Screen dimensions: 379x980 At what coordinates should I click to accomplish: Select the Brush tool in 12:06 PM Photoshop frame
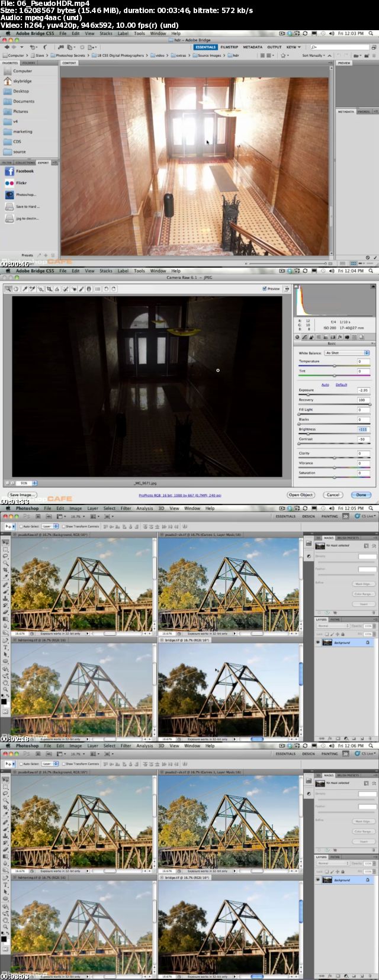pyautogui.click(x=5, y=828)
